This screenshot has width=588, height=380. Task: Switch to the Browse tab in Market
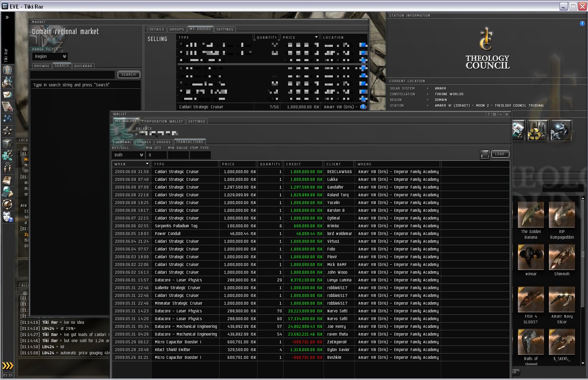point(42,66)
